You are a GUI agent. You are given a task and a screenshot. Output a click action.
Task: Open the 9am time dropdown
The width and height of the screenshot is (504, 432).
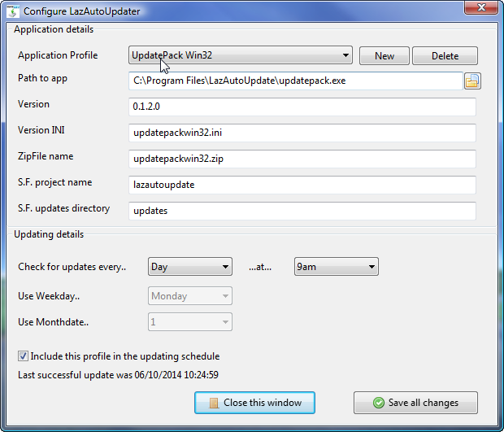tap(337, 266)
